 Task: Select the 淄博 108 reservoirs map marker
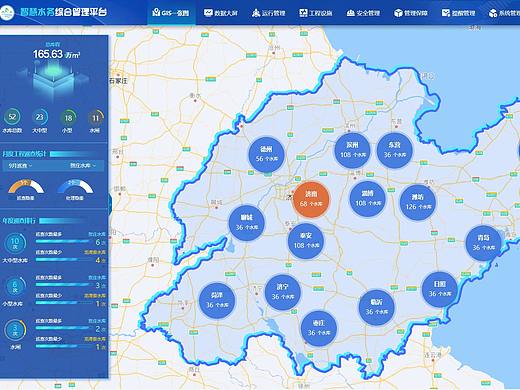368,199
